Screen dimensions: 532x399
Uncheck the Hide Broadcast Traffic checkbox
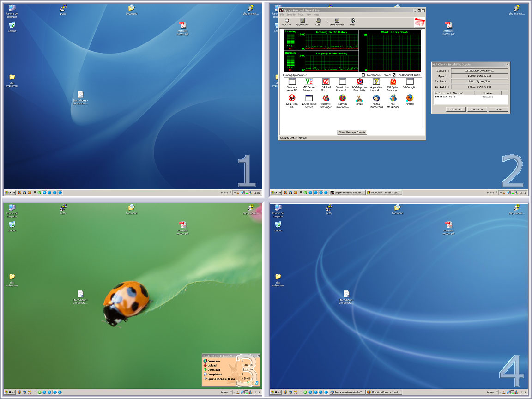[x=394, y=75]
